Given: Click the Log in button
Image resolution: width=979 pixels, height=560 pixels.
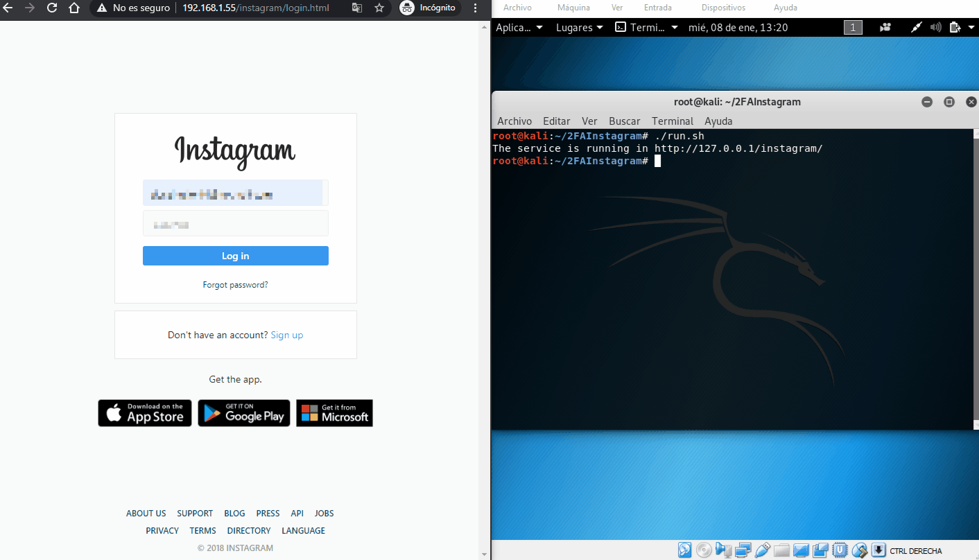Looking at the screenshot, I should (x=236, y=256).
